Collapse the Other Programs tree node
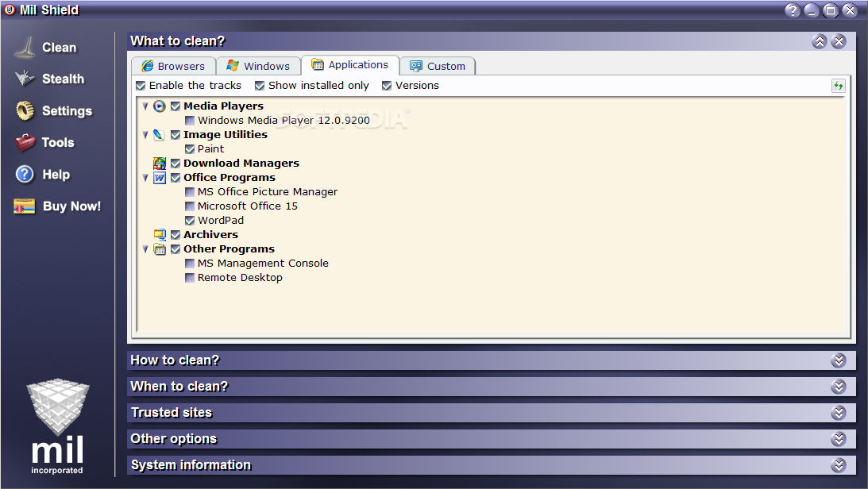The width and height of the screenshot is (868, 489). pos(145,249)
